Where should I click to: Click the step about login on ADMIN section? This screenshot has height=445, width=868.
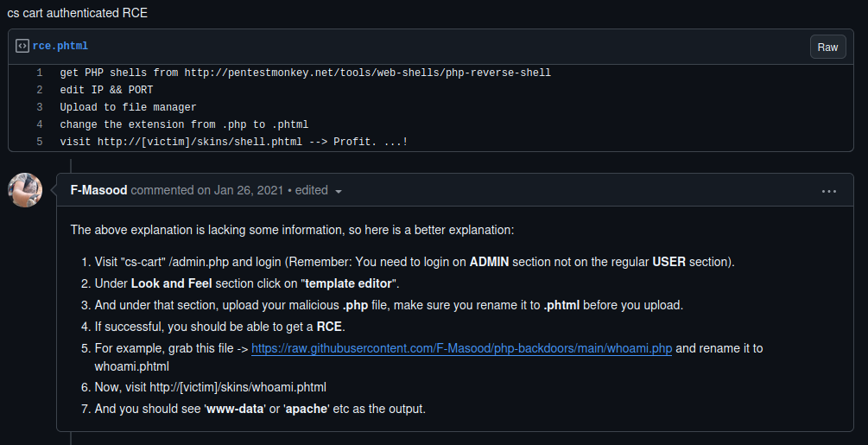[415, 262]
